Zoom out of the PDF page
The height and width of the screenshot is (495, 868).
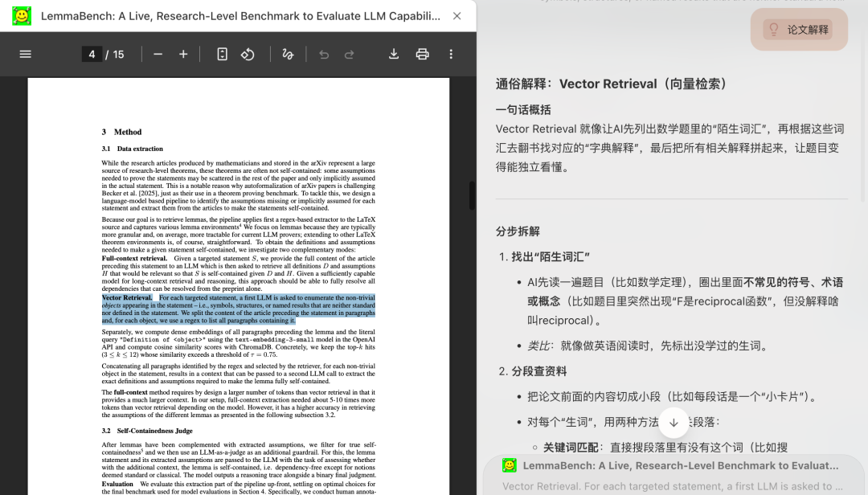[x=158, y=54]
